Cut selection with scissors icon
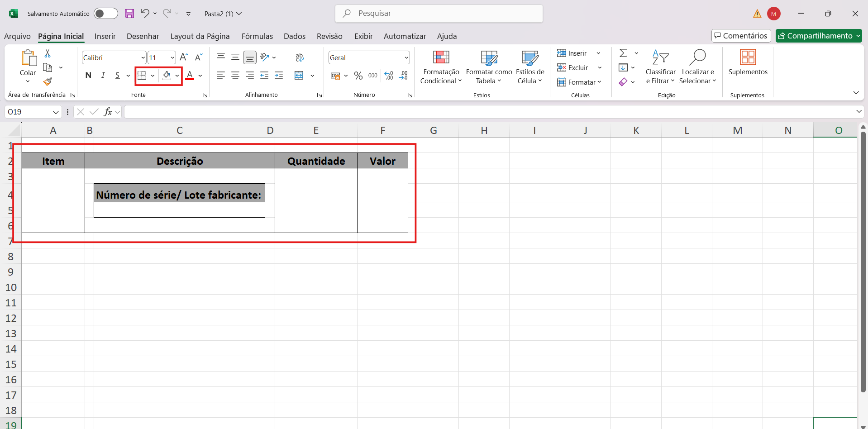 (48, 53)
